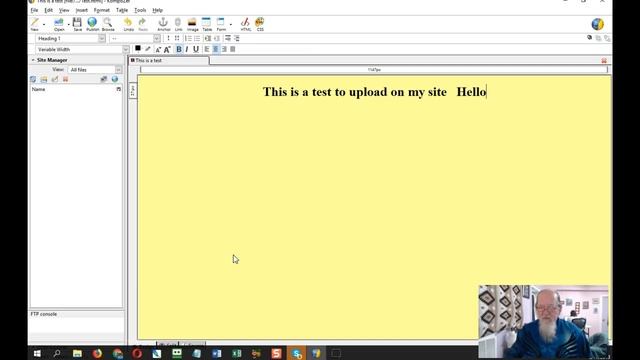The image size is (640, 360).
Task: Apply numbered list formatting
Action: click(188, 38)
